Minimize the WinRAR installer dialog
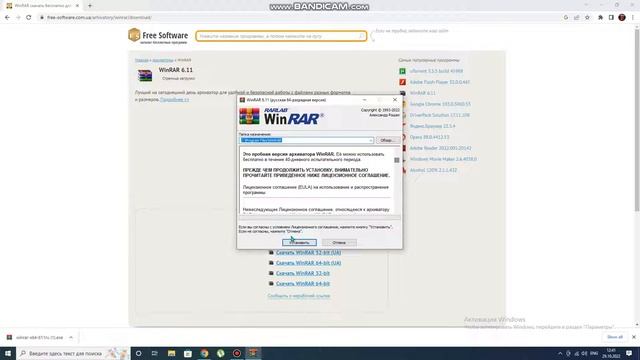Image resolution: width=640 pixels, height=360 pixels. click(364, 100)
